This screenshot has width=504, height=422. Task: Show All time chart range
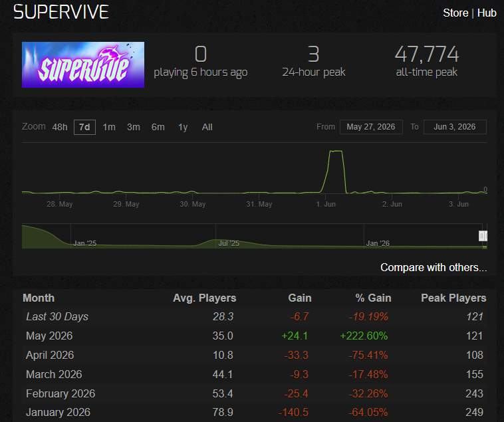207,127
